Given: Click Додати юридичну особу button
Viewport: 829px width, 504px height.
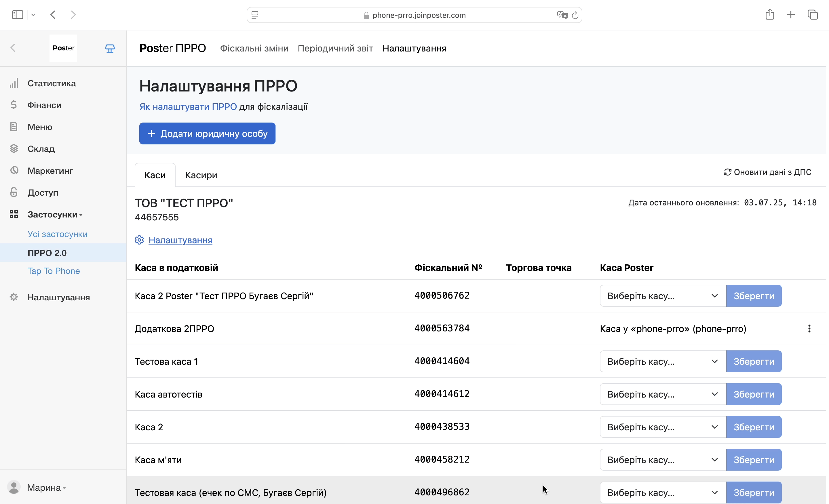Looking at the screenshot, I should point(207,133).
